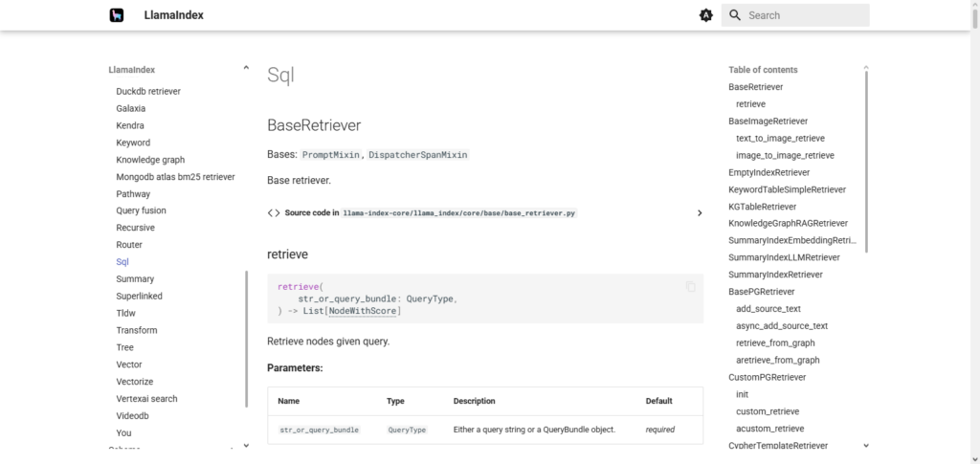Jump to CustomPGRetriever in contents

tap(768, 377)
